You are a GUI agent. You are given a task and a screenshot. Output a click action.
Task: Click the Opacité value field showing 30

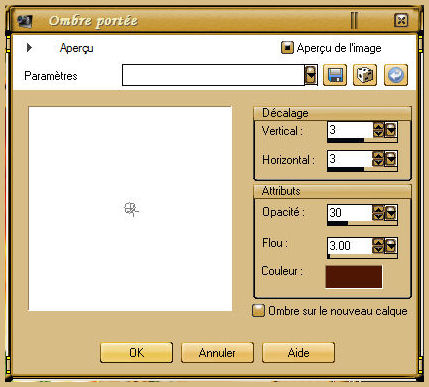pyautogui.click(x=350, y=213)
